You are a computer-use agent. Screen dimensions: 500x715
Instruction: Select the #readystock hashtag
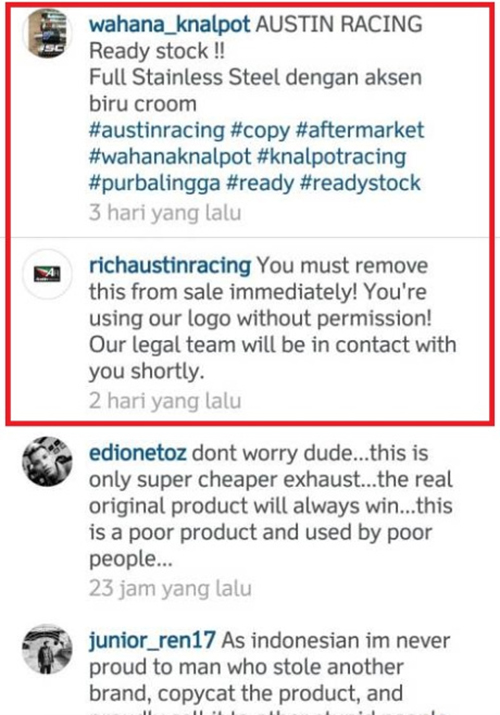click(360, 183)
